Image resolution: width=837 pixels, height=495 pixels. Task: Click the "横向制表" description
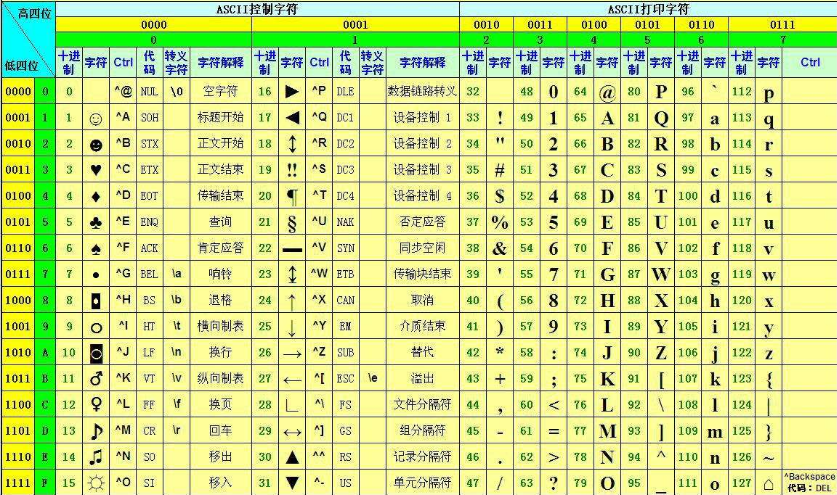220,326
